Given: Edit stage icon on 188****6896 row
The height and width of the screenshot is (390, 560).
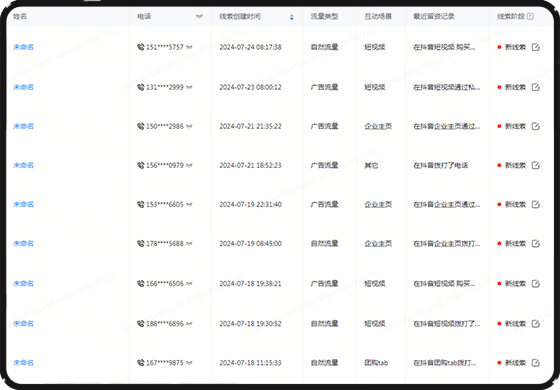Looking at the screenshot, I should pos(535,324).
